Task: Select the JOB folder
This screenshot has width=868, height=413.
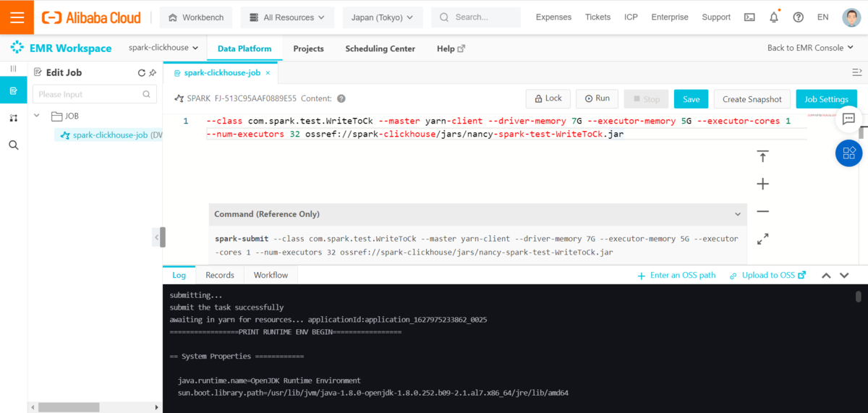Action: tap(65, 116)
